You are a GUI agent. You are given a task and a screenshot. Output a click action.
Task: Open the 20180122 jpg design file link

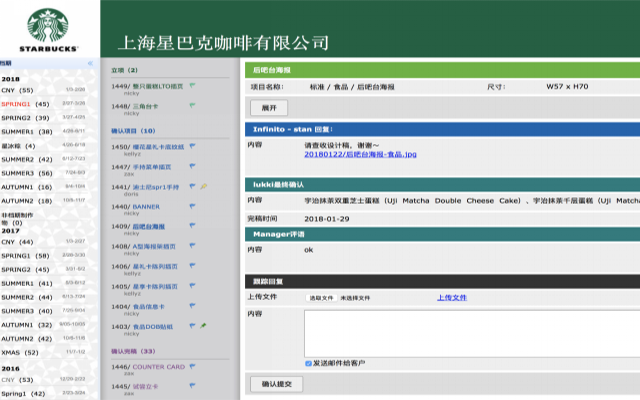(360, 154)
